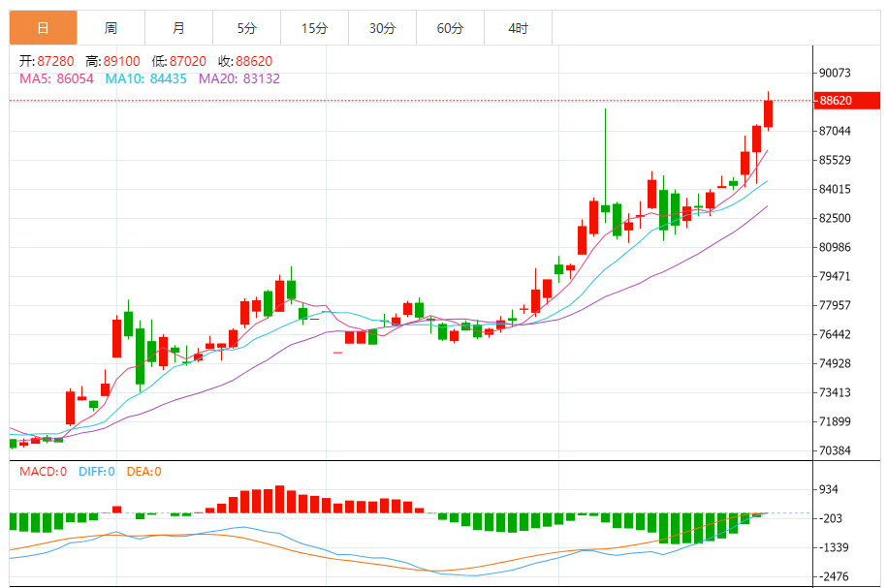Click the MA5: 86054 indicator label
The width and height of the screenshot is (887, 588).
[x=56, y=78]
